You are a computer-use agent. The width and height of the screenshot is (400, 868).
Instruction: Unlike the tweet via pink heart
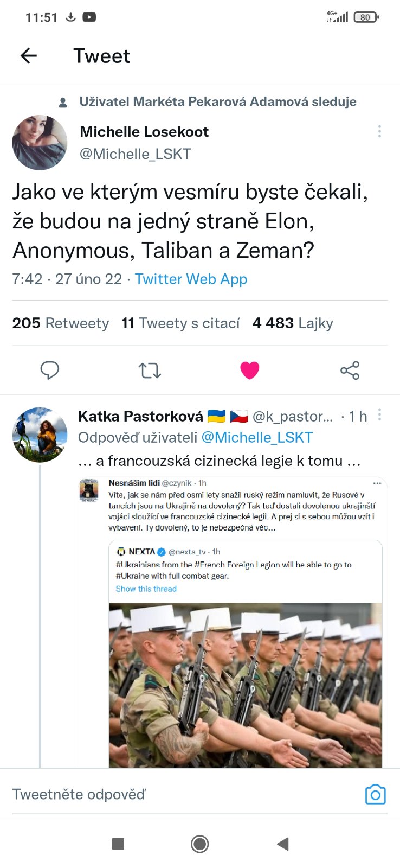tap(249, 371)
